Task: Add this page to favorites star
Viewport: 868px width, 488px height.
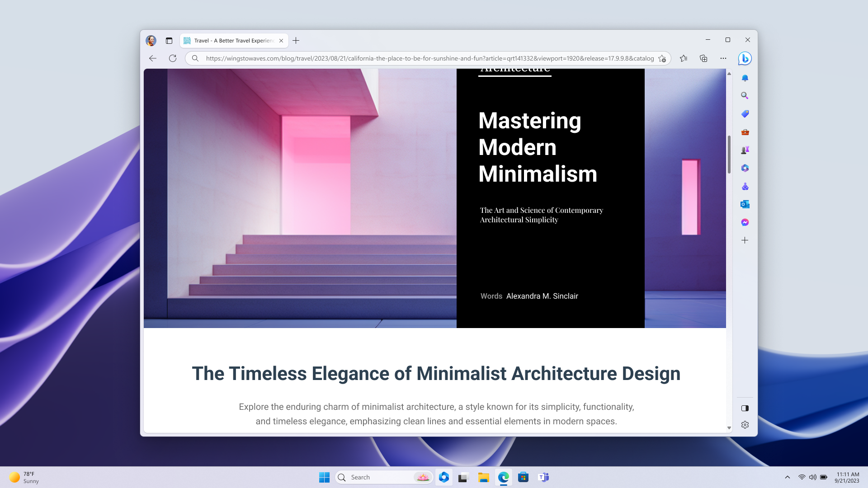Action: click(662, 58)
